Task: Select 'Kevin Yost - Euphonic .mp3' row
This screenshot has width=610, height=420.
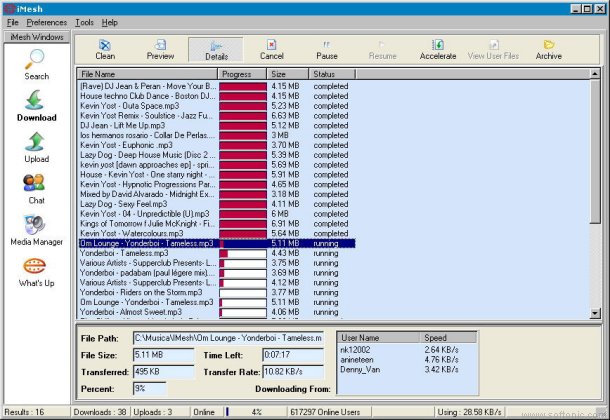Action: click(x=216, y=145)
